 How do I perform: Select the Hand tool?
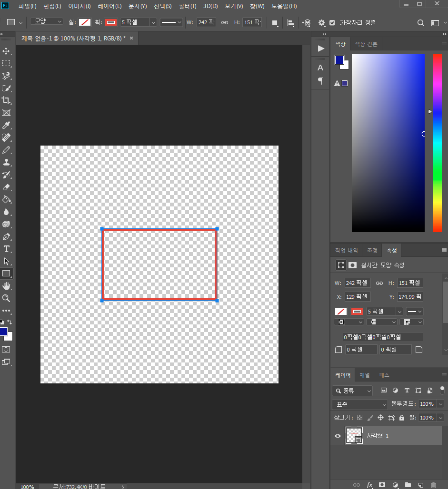click(6, 286)
